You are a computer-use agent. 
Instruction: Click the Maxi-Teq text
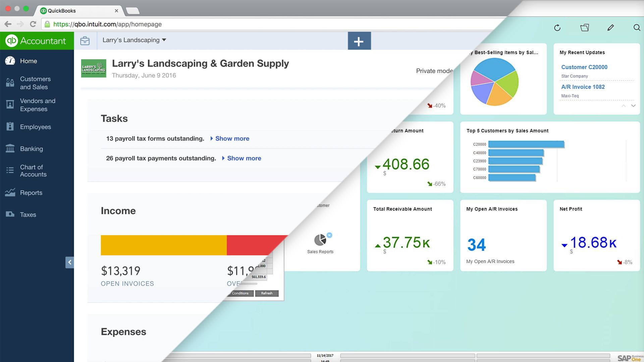pyautogui.click(x=570, y=96)
